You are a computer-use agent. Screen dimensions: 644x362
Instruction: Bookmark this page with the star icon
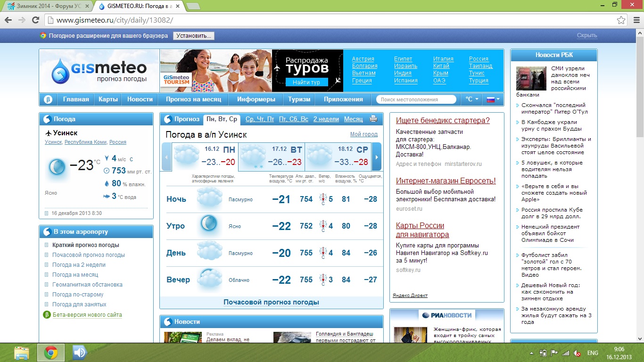point(621,20)
